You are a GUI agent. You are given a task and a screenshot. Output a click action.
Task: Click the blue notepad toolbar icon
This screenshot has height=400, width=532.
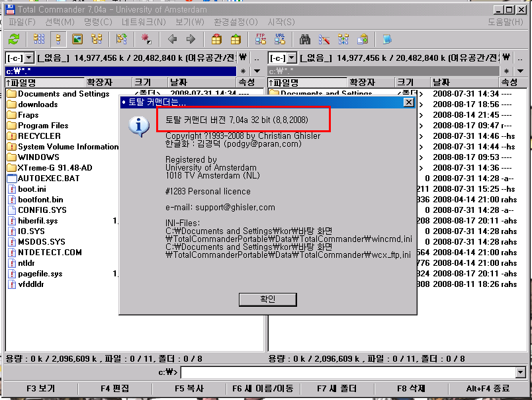[387, 39]
